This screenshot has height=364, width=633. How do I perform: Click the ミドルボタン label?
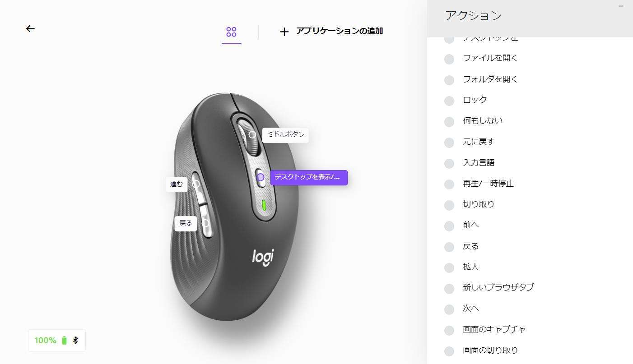pyautogui.click(x=285, y=134)
